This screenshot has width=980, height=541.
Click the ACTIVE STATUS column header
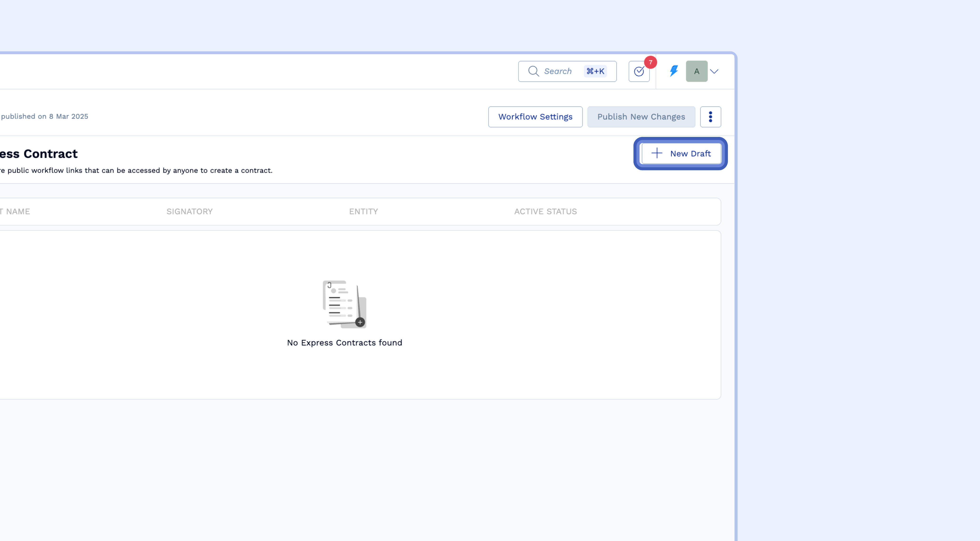coord(545,212)
